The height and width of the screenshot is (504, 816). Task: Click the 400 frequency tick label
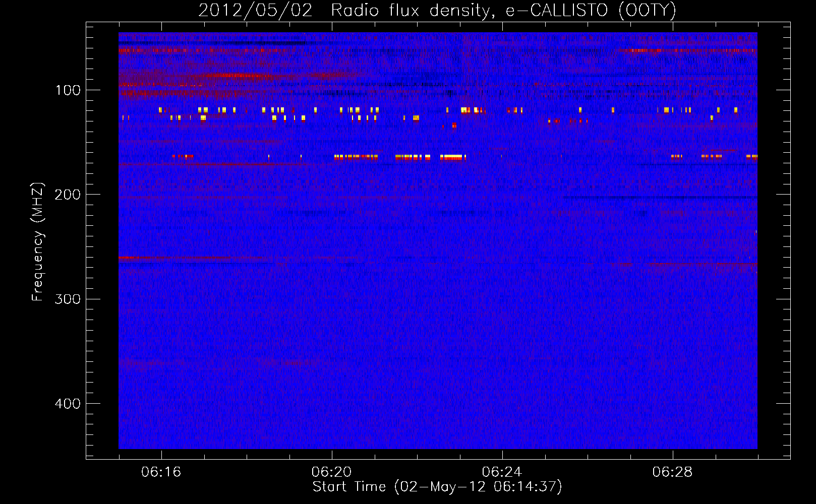(x=68, y=404)
